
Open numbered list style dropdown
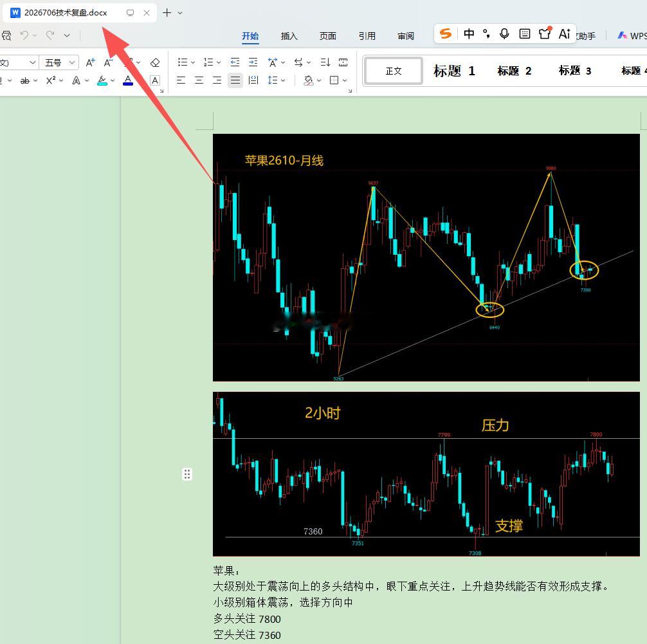[219, 62]
